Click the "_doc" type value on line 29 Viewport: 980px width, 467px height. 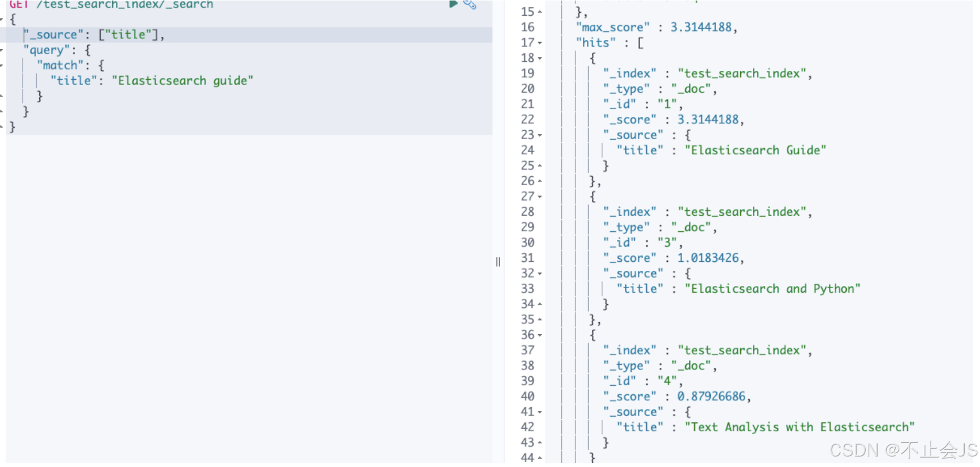pos(691,227)
